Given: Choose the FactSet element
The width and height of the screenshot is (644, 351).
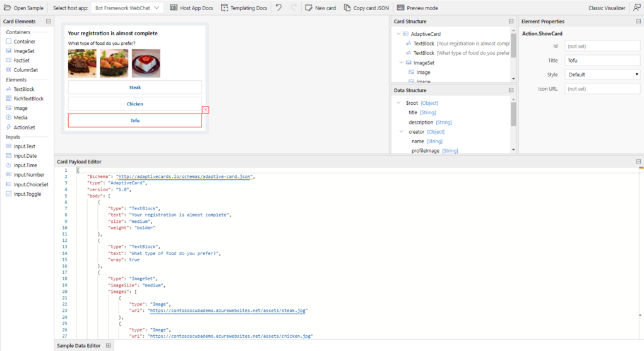Looking at the screenshot, I should (x=18, y=61).
